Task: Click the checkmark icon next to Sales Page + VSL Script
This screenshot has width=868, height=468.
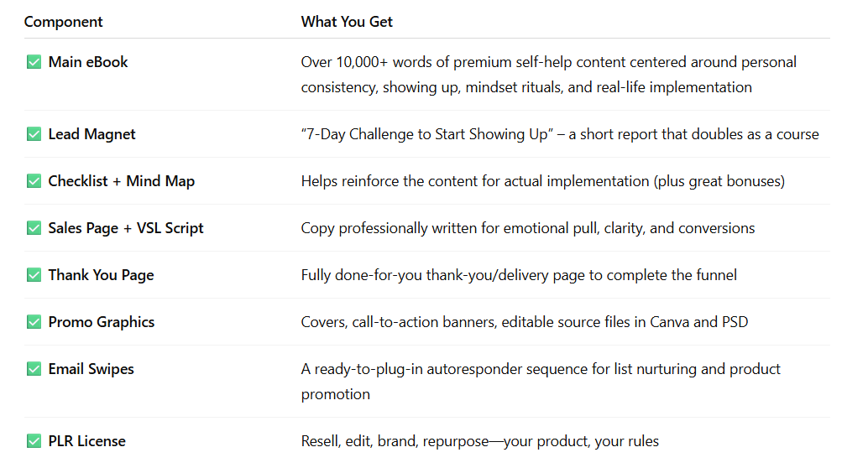Action: (34, 228)
